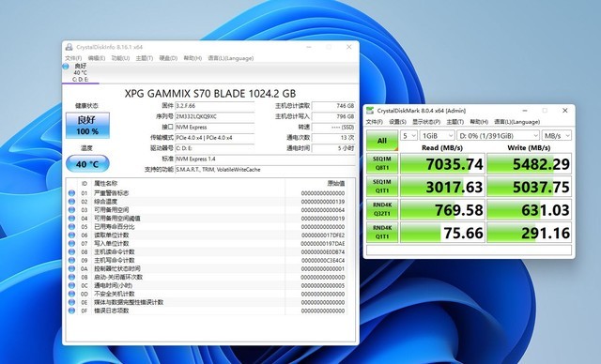601x364 pixels.
Task: Start the SEQ1M Q8T1 test
Action: coord(382,163)
